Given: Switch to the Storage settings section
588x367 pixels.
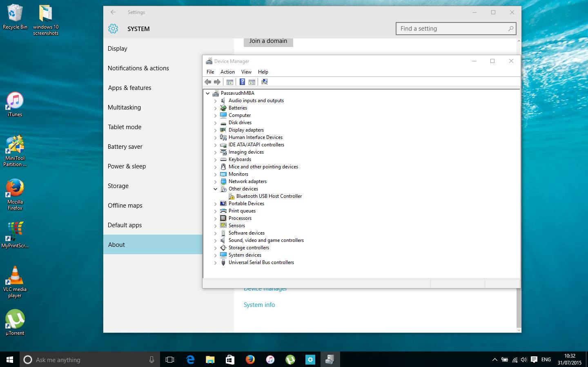Looking at the screenshot, I should coord(118,186).
